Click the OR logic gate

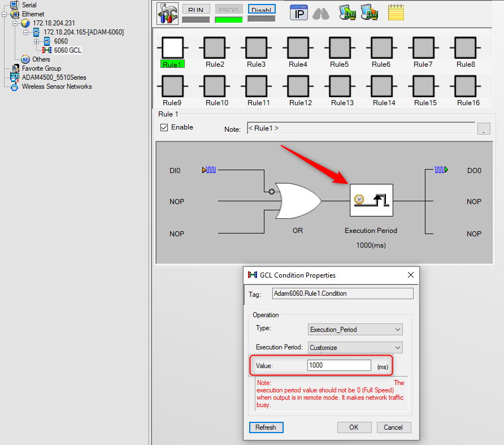pos(298,201)
